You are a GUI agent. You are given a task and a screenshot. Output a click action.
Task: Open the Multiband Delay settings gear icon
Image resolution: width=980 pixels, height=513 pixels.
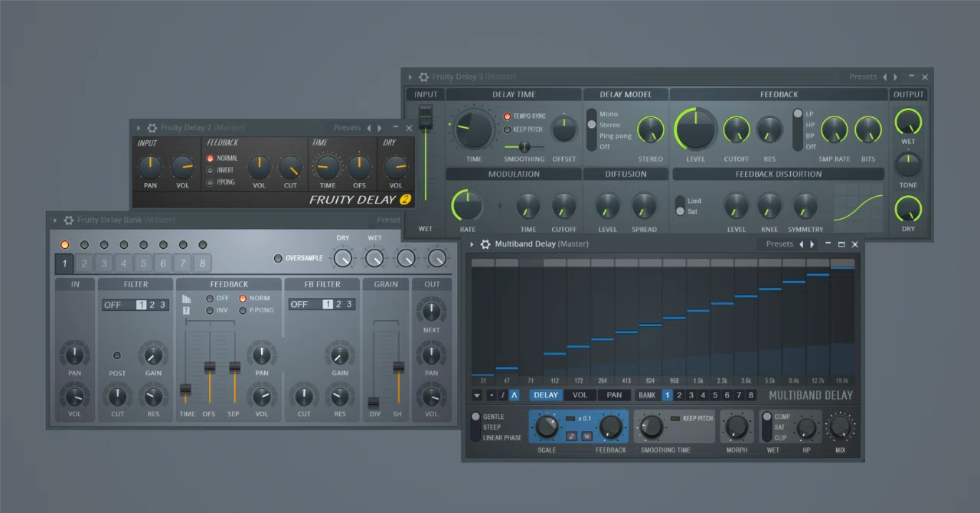point(485,244)
